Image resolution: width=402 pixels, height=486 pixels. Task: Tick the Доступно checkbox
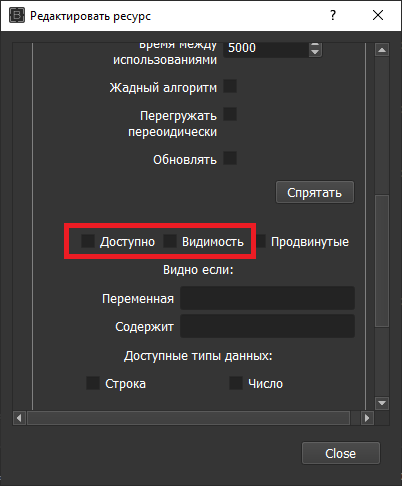pos(88,241)
